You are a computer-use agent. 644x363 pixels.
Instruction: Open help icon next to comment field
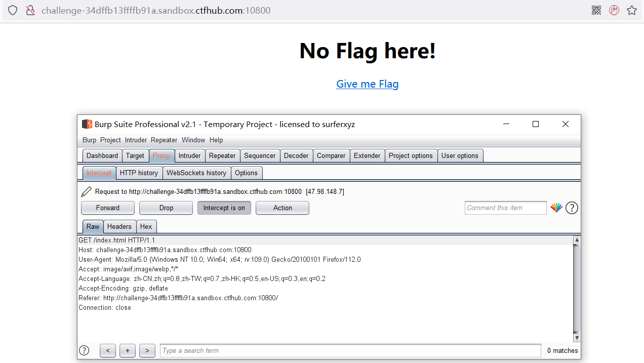(572, 208)
